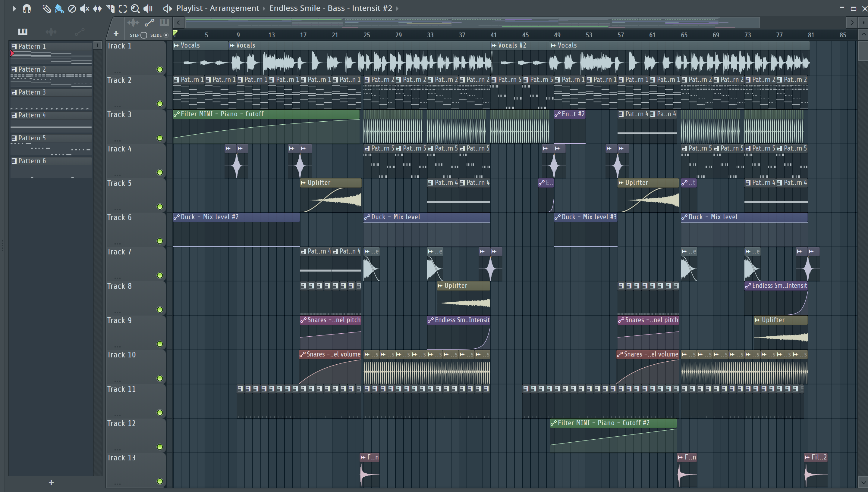The height and width of the screenshot is (492, 868).
Task: Click timeline at bar 41
Action: pos(493,35)
